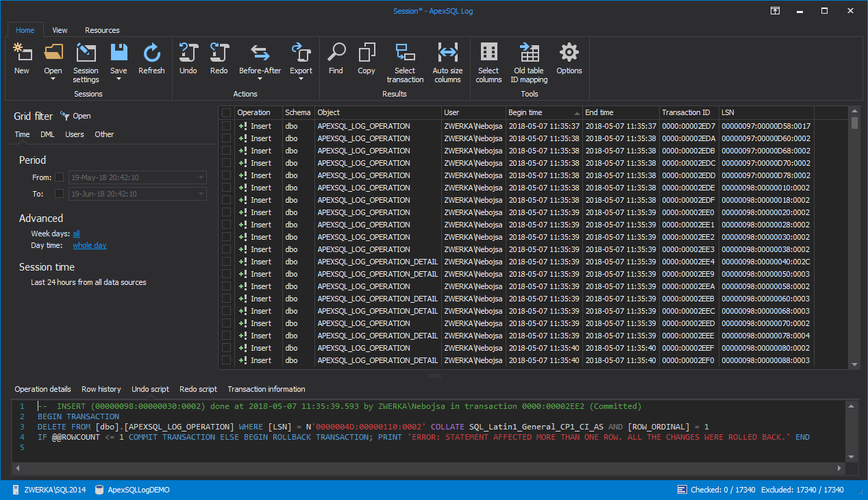Click Auto size columns icon
The image size is (868, 500).
[x=447, y=53]
